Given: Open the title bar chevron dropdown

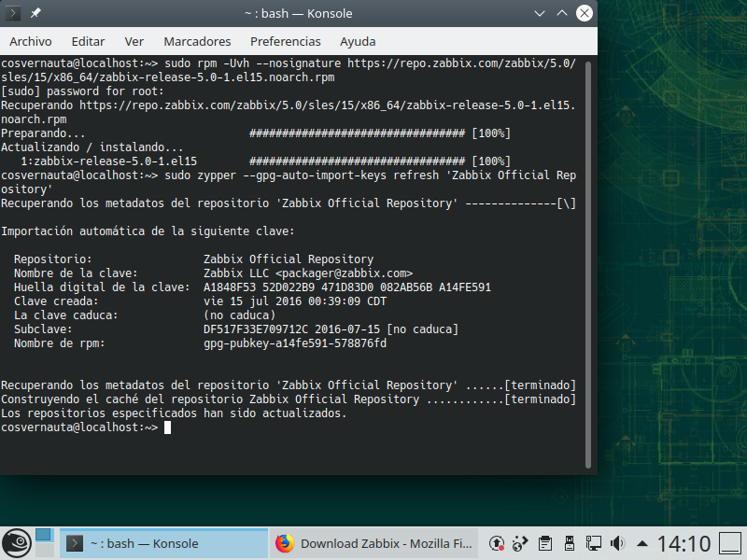Looking at the screenshot, I should click(x=540, y=13).
